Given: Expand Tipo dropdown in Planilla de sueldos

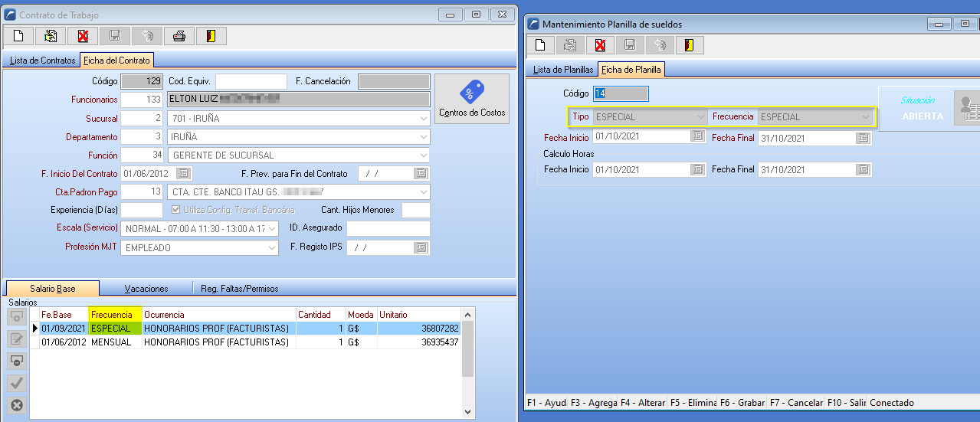Looking at the screenshot, I should pyautogui.click(x=700, y=116).
